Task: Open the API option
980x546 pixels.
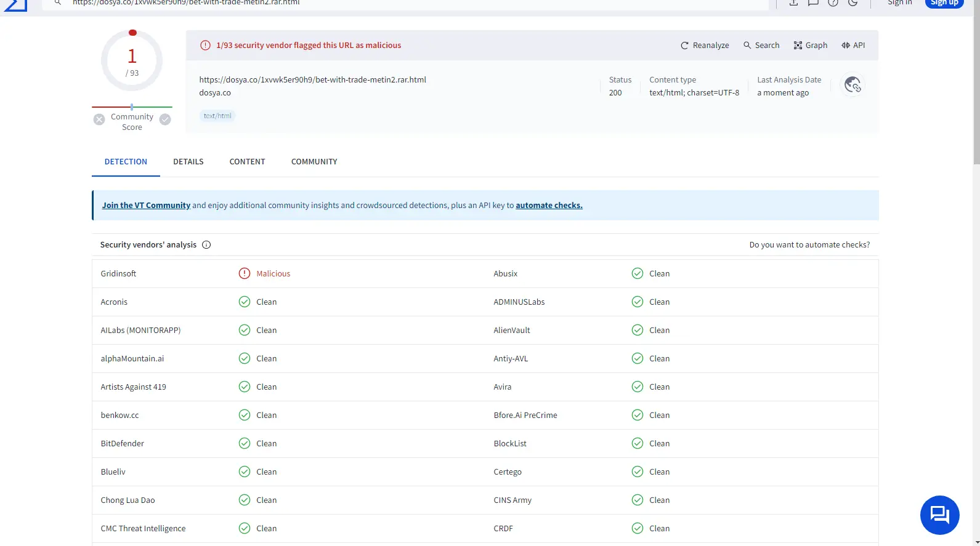Action: click(853, 46)
